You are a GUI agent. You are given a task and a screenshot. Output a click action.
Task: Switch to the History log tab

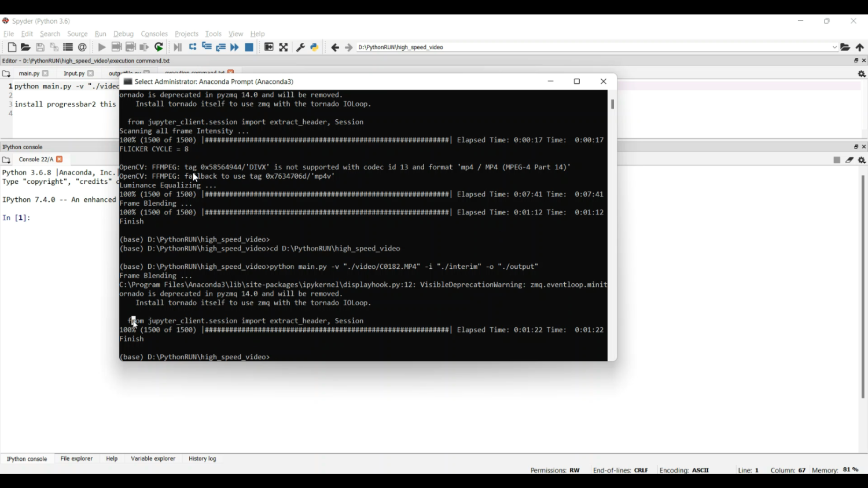tap(203, 459)
